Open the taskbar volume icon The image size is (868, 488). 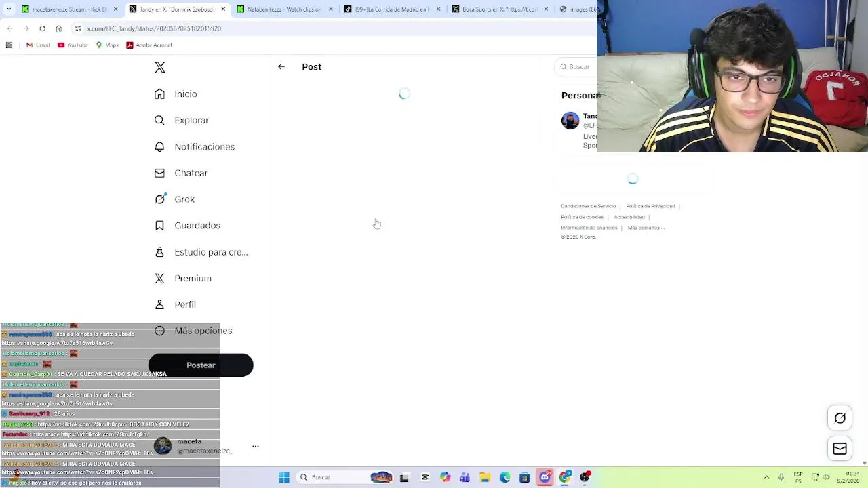pos(827,477)
